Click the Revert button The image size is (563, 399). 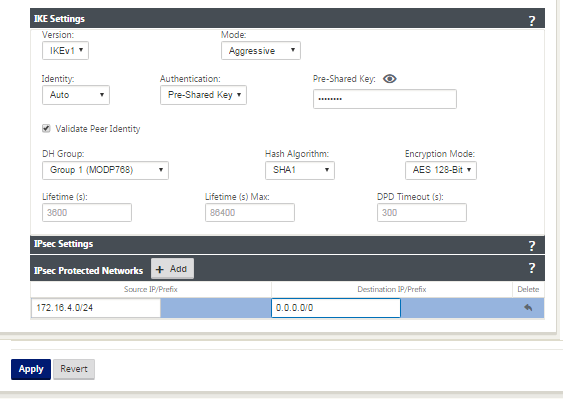point(74,369)
